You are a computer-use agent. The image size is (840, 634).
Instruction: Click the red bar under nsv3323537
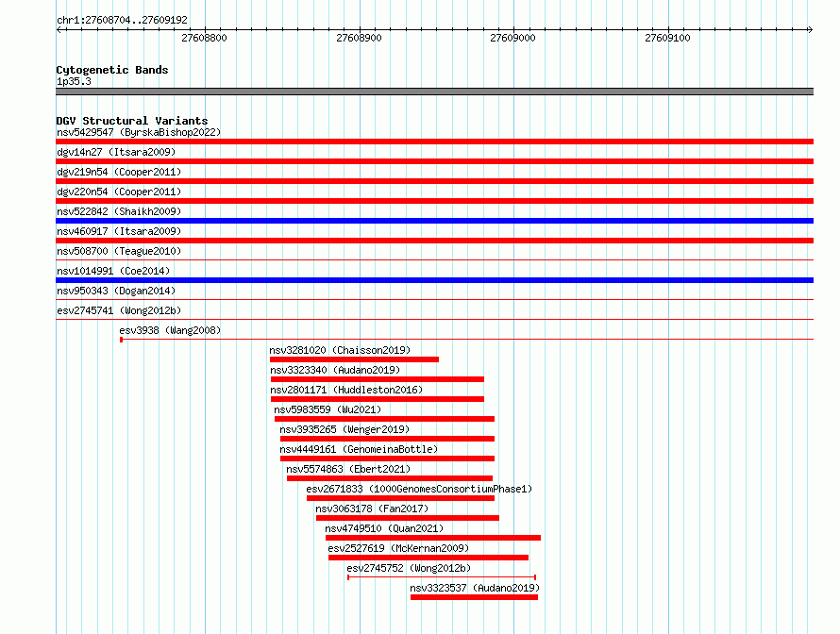(x=474, y=597)
